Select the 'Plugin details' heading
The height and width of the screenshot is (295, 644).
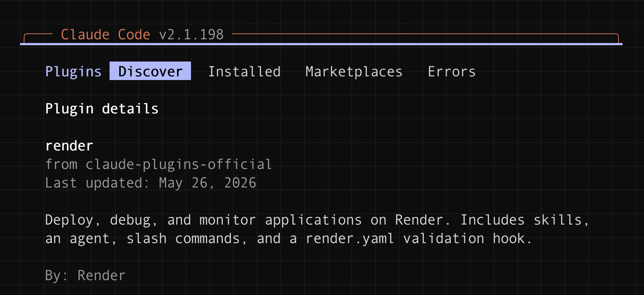102,109
